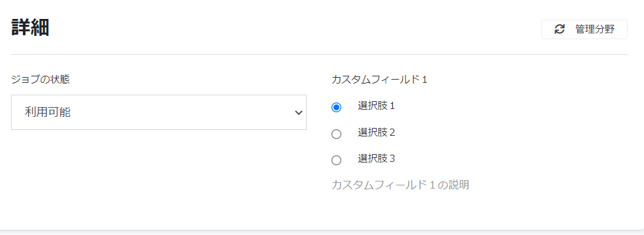This screenshot has width=644, height=235.
Task: Click the 管理分野 button
Action: [585, 29]
